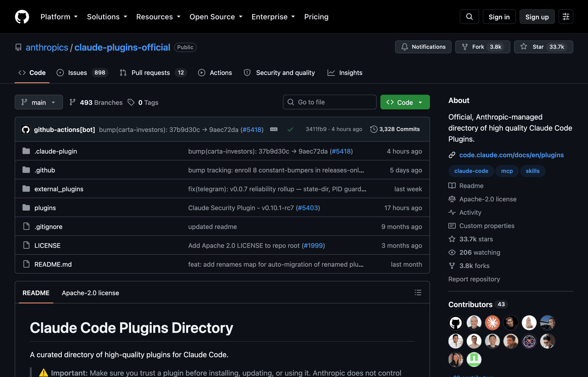Open code.claude.com/docs/en/plugins link
This screenshot has height=377, width=588.
click(x=512, y=155)
